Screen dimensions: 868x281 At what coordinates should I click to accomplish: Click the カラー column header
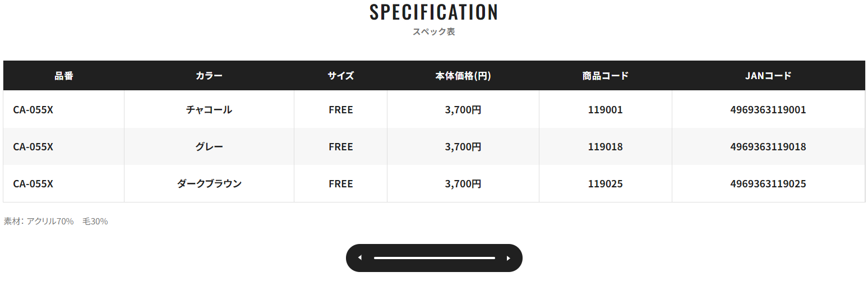(x=209, y=76)
